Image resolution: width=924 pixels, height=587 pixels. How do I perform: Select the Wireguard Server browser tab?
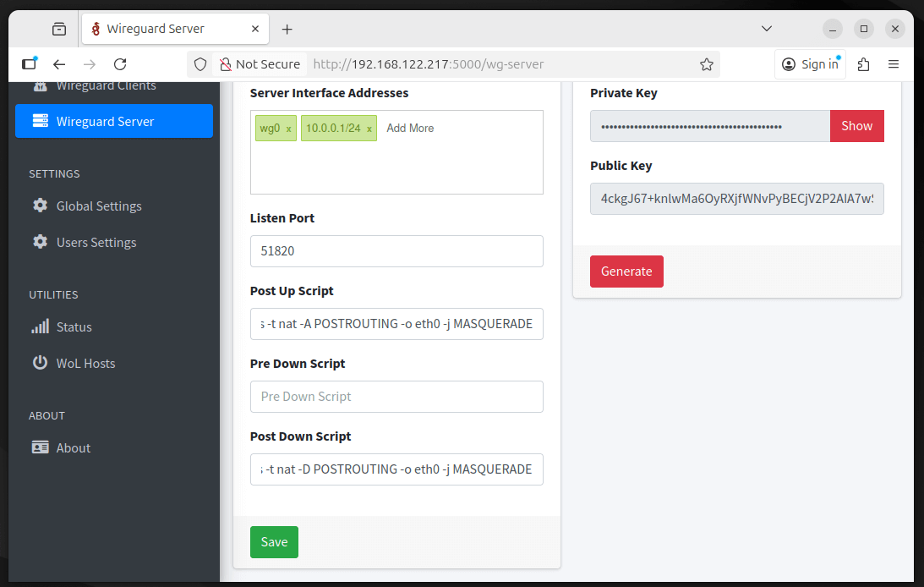click(x=169, y=28)
